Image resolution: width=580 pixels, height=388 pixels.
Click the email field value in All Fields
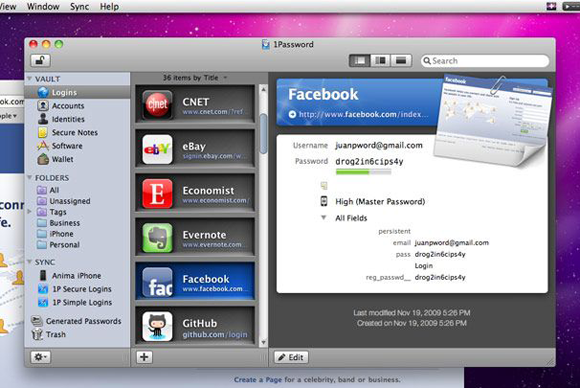[452, 243]
